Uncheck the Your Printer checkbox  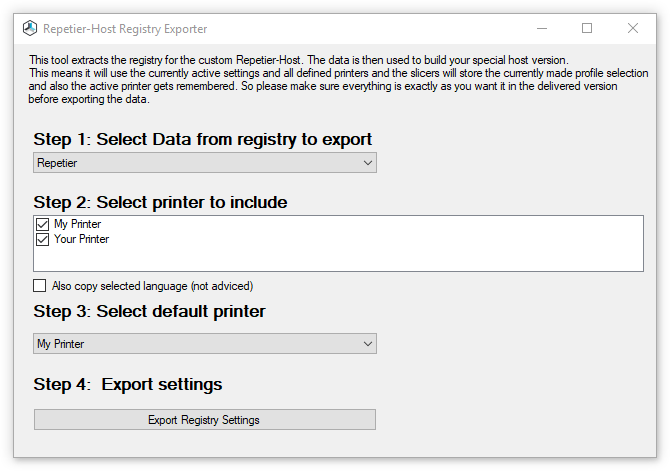click(42, 239)
